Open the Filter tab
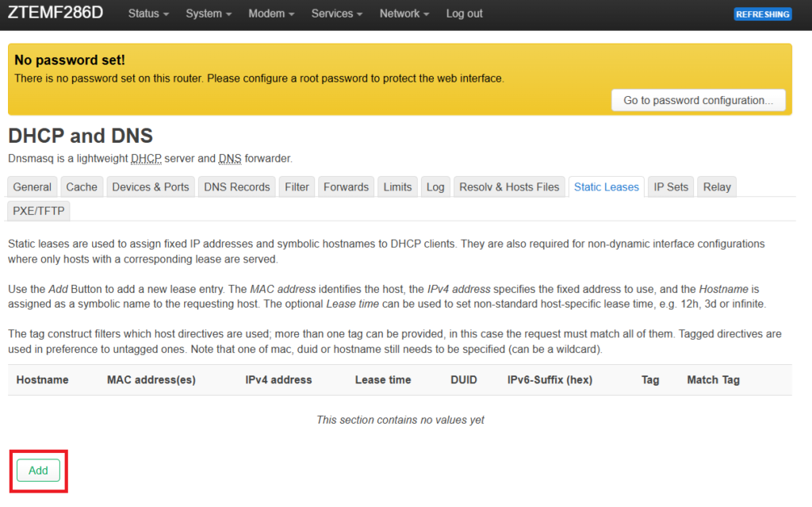This screenshot has height=507, width=812. pyautogui.click(x=297, y=187)
